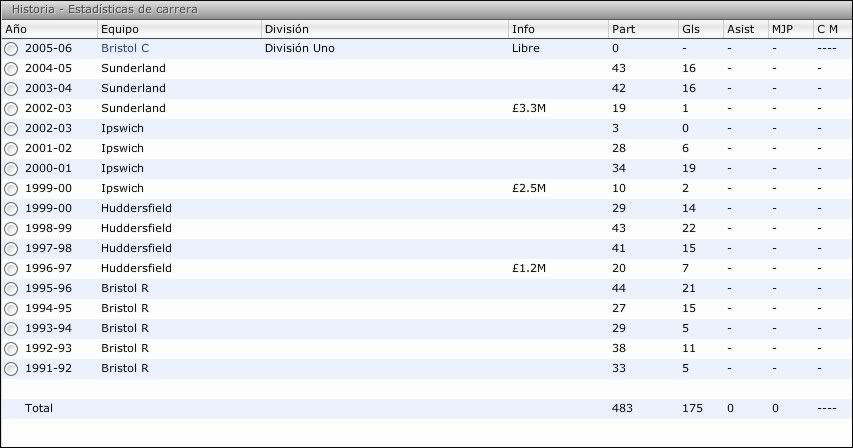This screenshot has height=448, width=853.
Task: Select the 2000-01 Ipswich radio button
Action: tap(11, 169)
